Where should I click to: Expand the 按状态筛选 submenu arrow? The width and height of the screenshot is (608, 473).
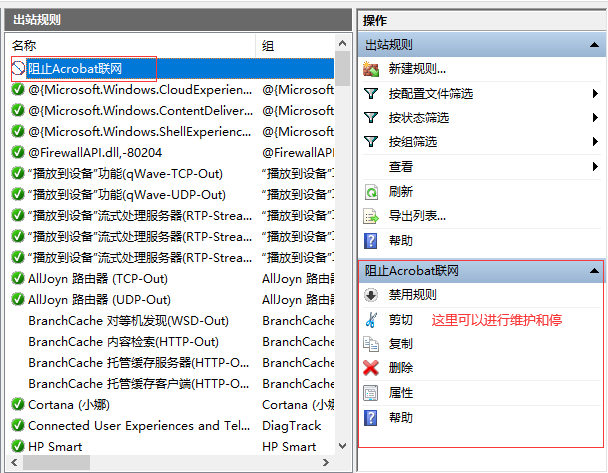tap(595, 117)
